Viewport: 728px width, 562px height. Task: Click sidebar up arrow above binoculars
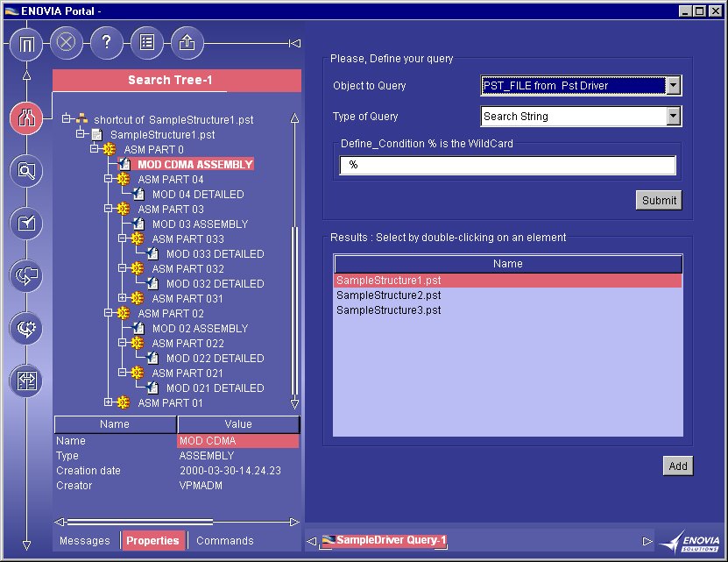click(26, 75)
